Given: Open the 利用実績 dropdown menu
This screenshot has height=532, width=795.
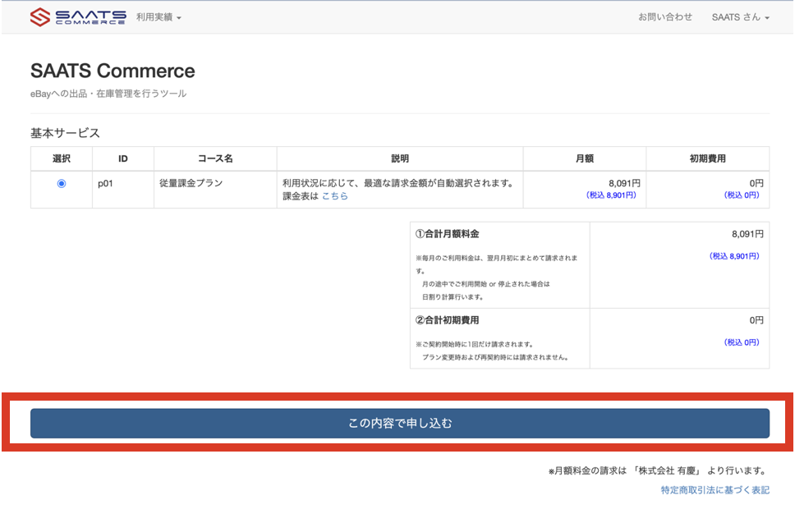Looking at the screenshot, I should (x=159, y=17).
